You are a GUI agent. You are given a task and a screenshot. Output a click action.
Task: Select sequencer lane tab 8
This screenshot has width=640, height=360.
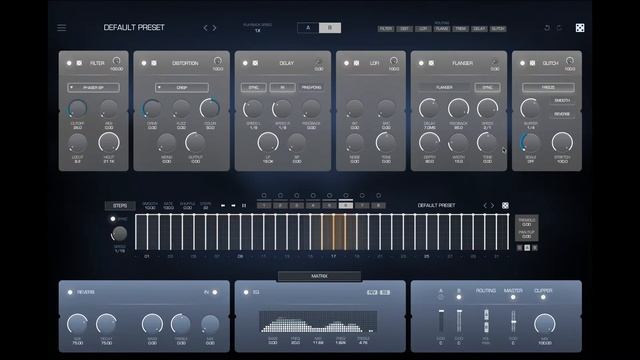[378, 205]
